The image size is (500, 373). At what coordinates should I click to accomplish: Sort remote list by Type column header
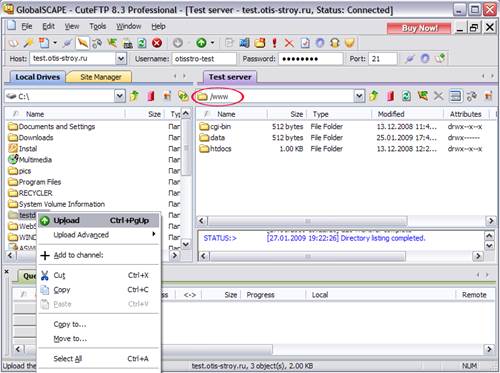coord(339,114)
